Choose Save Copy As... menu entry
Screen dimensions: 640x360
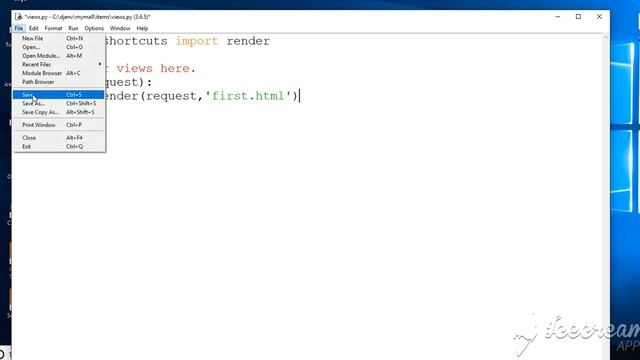58,112
